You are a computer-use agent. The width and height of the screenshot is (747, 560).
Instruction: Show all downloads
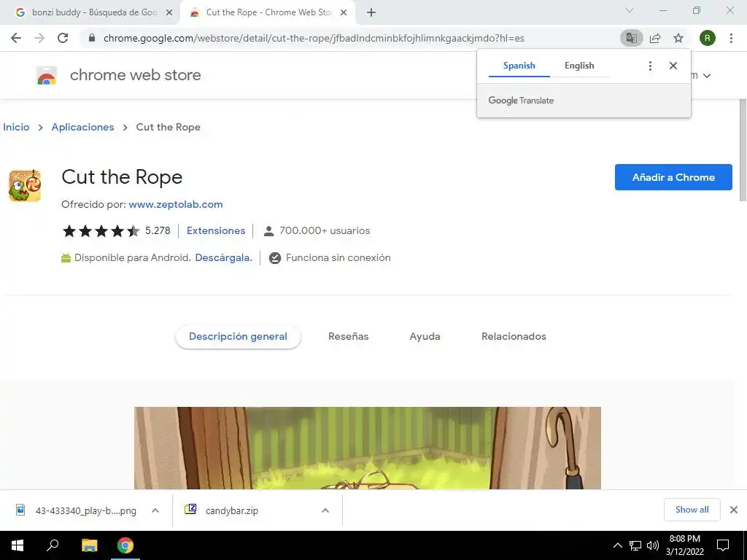(x=692, y=510)
